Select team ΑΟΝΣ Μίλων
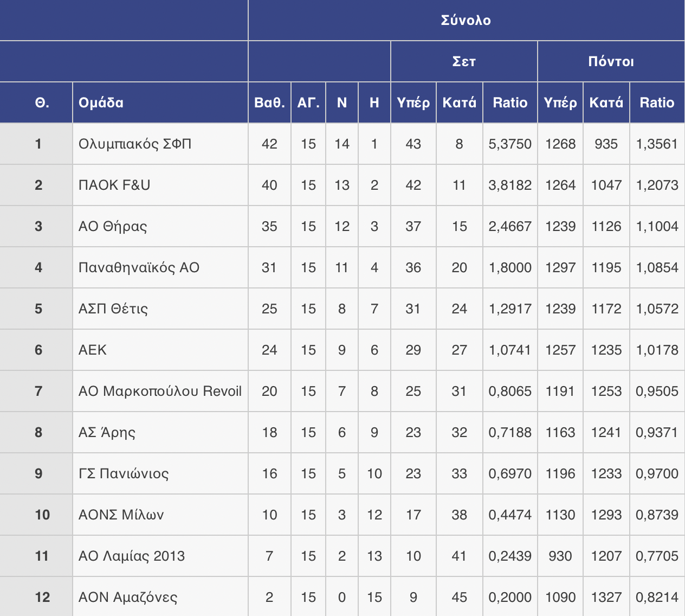The image size is (685, 616). click(x=121, y=515)
